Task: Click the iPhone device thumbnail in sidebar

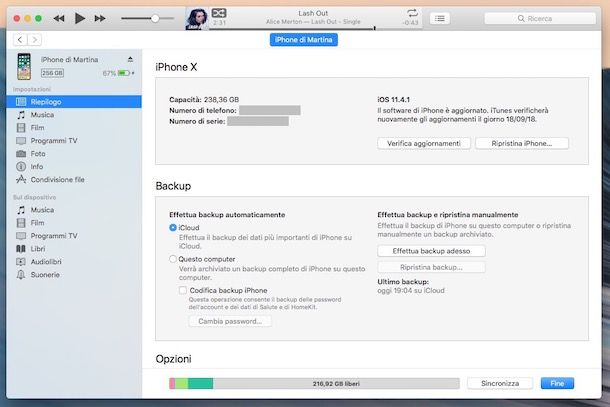Action: point(24,67)
